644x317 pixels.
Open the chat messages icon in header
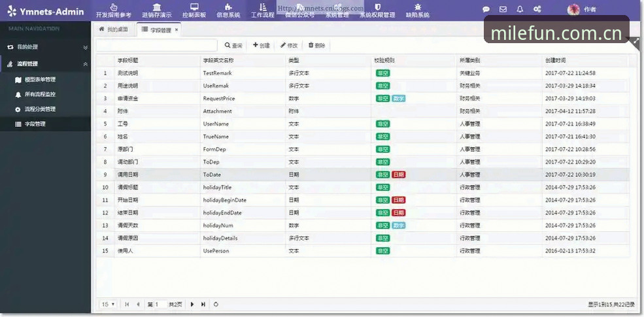pyautogui.click(x=486, y=9)
